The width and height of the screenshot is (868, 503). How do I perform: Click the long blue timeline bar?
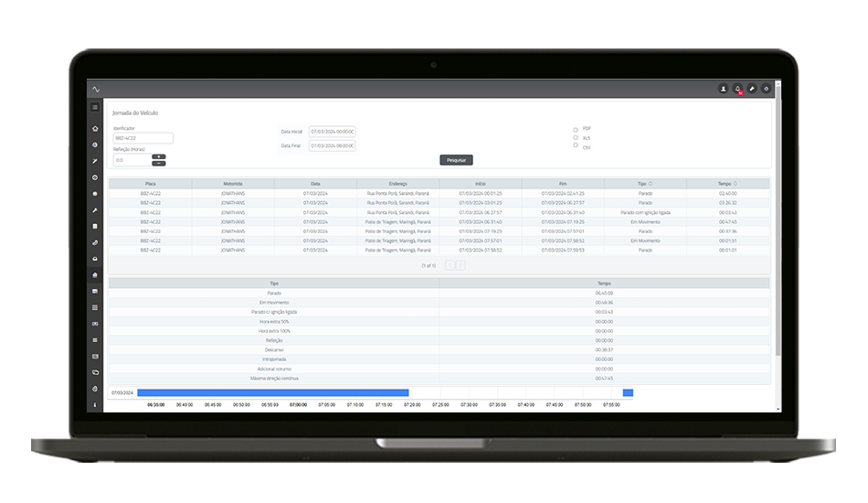pos(272,392)
